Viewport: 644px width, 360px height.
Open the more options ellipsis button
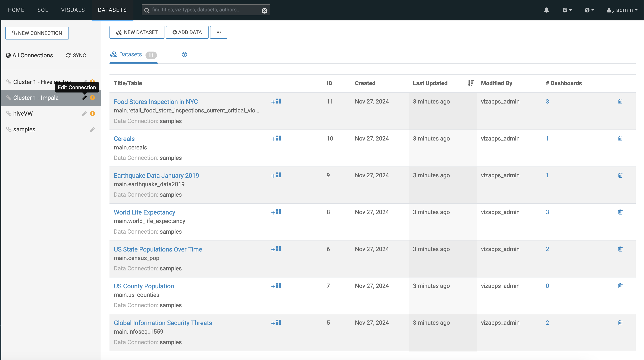[218, 32]
